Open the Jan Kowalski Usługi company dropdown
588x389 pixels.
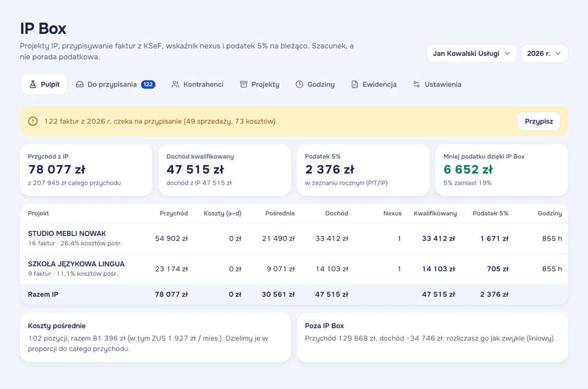click(472, 53)
